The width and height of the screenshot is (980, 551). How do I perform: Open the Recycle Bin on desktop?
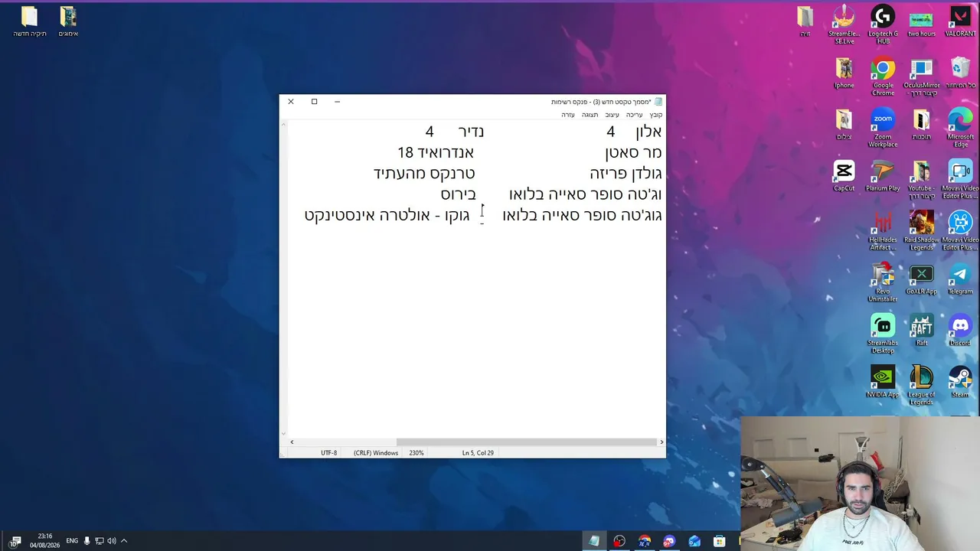(960, 73)
